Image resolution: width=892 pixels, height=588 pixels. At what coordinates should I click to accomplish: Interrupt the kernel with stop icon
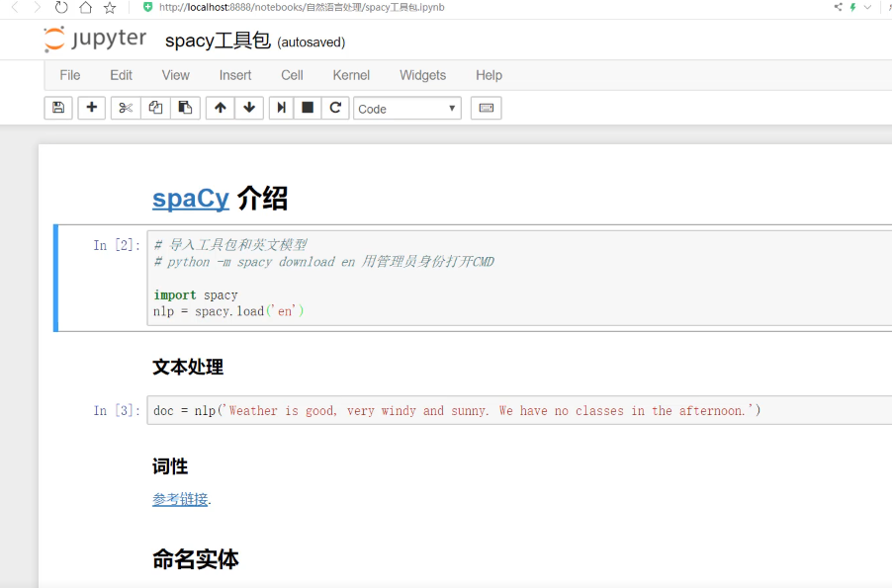(308, 108)
